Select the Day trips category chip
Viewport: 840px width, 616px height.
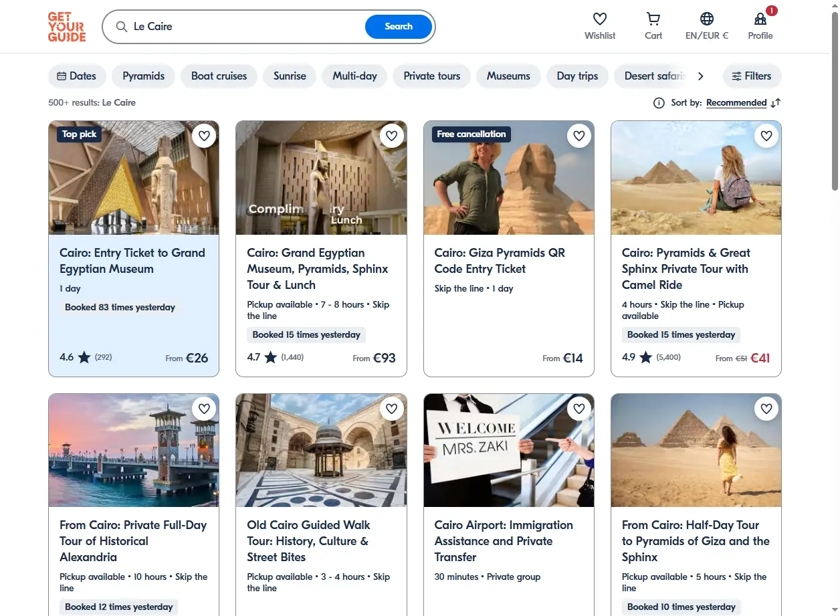[x=577, y=76]
